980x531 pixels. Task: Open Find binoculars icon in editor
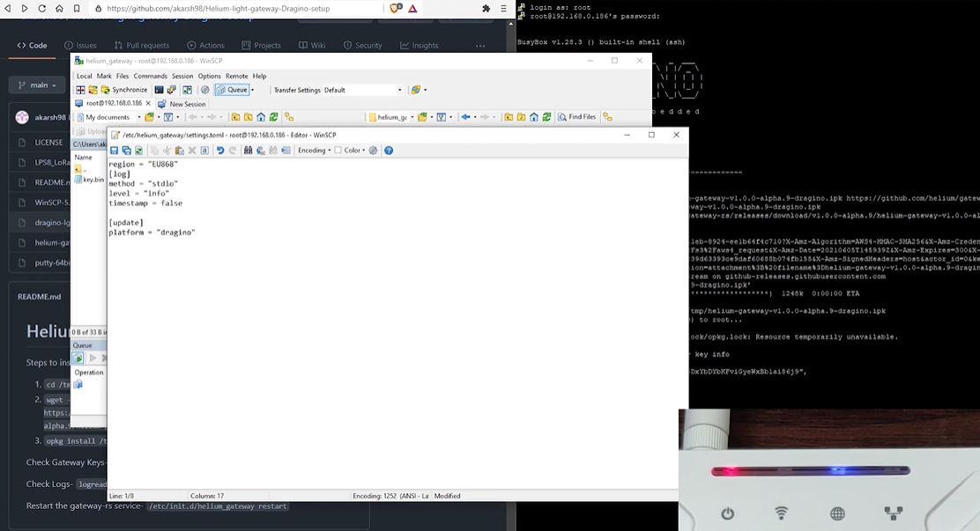coord(249,151)
